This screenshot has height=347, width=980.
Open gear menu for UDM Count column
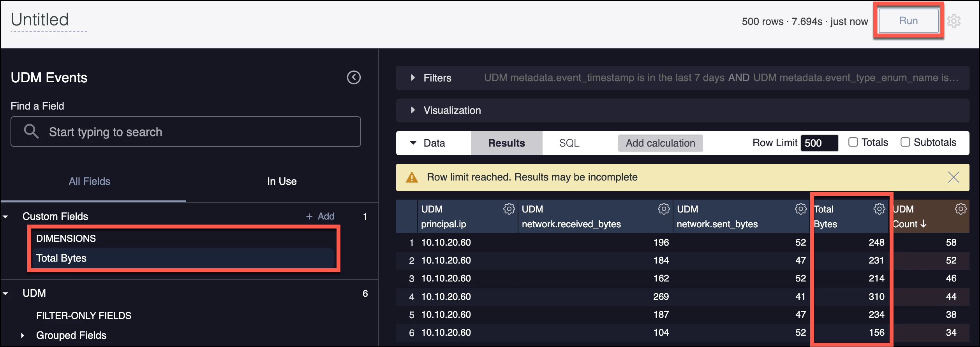pyautogui.click(x=961, y=209)
